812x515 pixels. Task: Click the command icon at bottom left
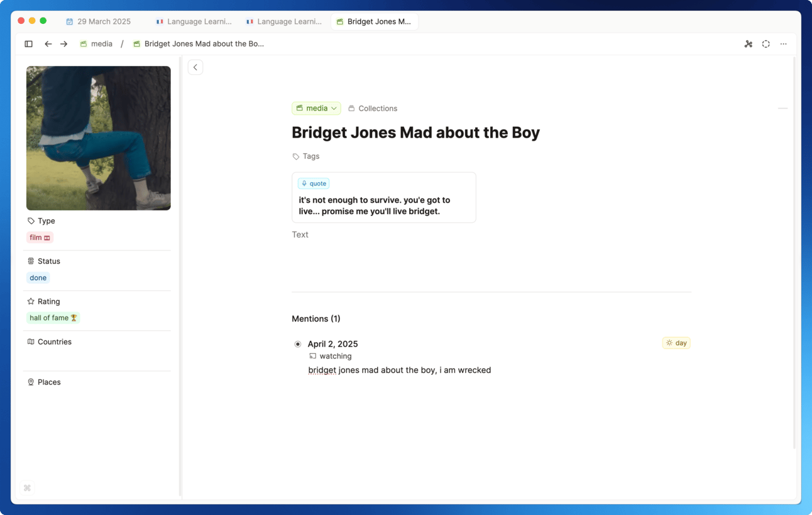[27, 488]
